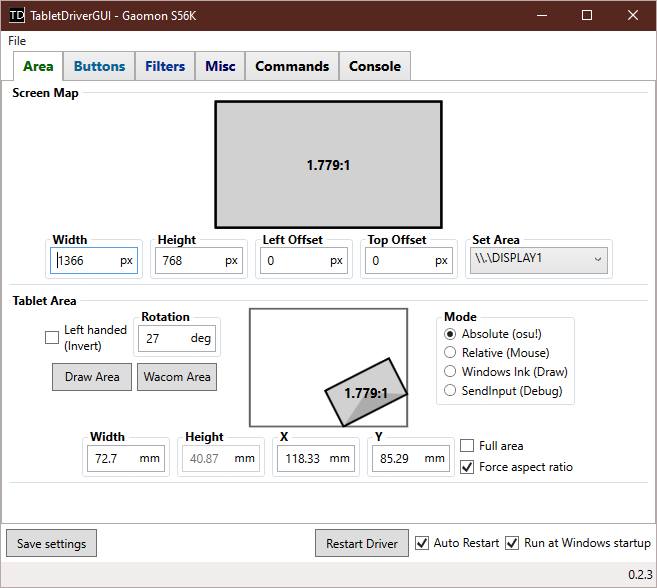Image resolution: width=657 pixels, height=588 pixels.
Task: Switch to the Buttons tab
Action: point(99,66)
